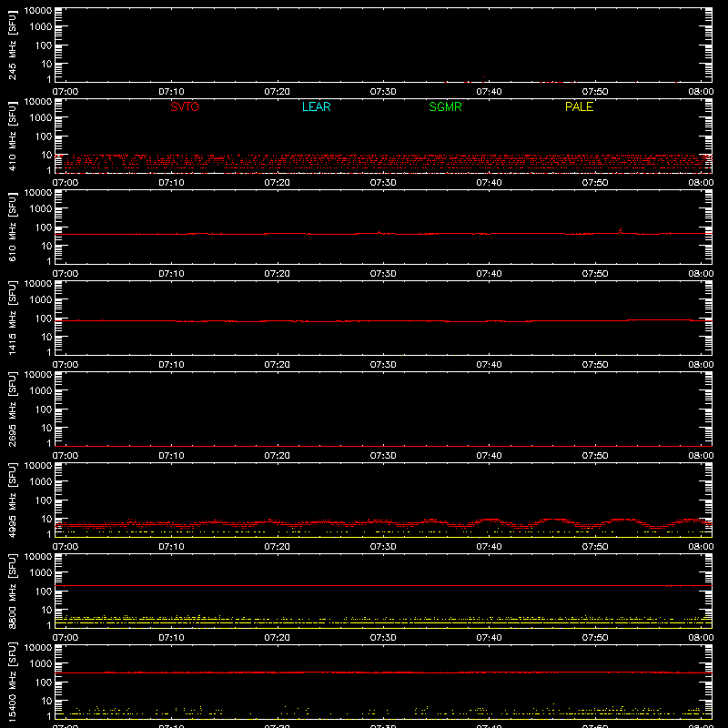728x728 pixels.
Task: Click the small red spike near 07:52 on 610 MHz trace
Action: point(621,230)
